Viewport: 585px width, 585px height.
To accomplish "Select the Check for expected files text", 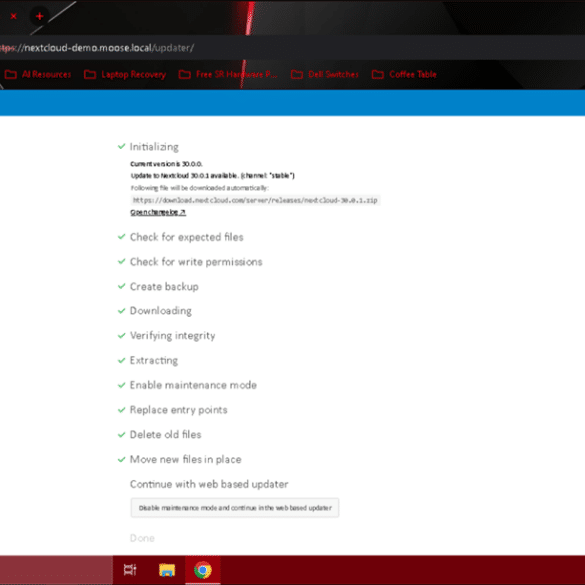I will (187, 237).
